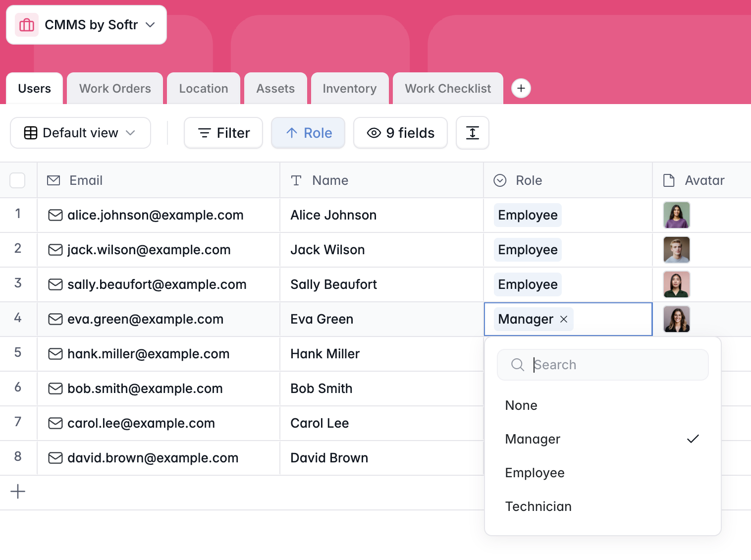Show hidden fields via 9 fields button
751x560 pixels.
tap(400, 133)
